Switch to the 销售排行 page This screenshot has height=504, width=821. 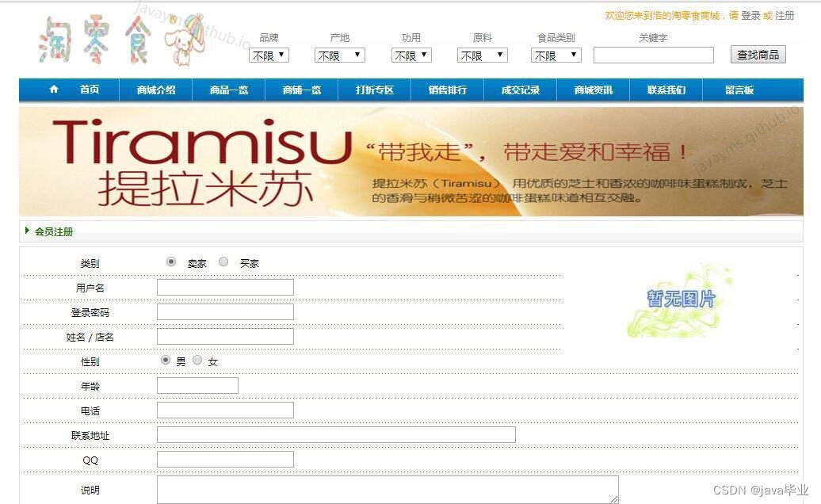tap(446, 90)
